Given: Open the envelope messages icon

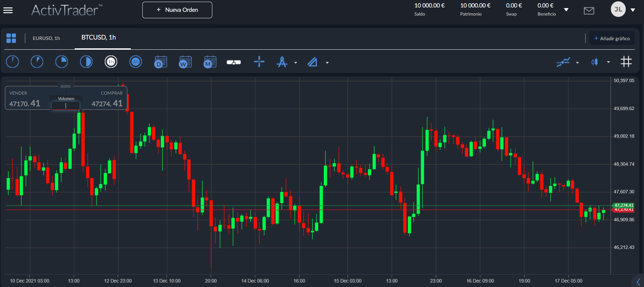Looking at the screenshot, I should (x=589, y=11).
